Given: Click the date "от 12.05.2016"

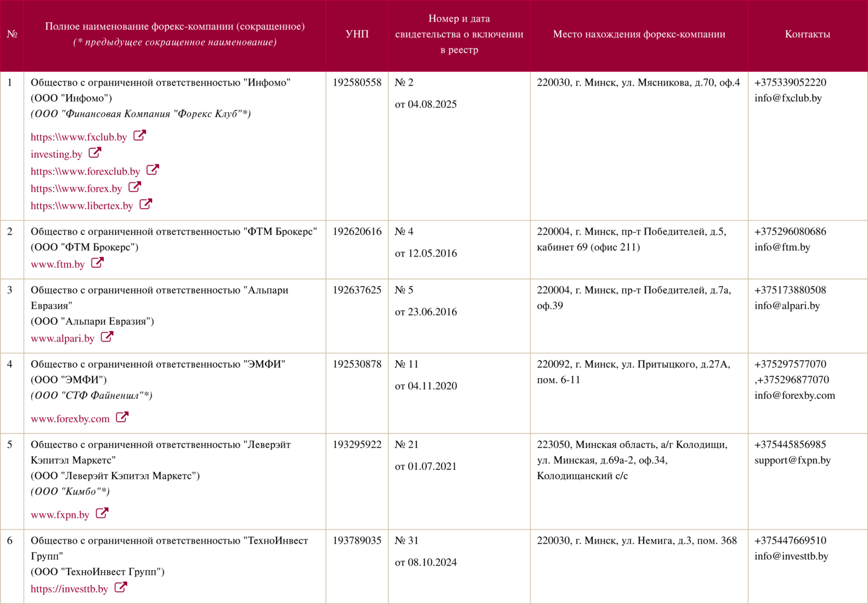Looking at the screenshot, I should pyautogui.click(x=426, y=254).
